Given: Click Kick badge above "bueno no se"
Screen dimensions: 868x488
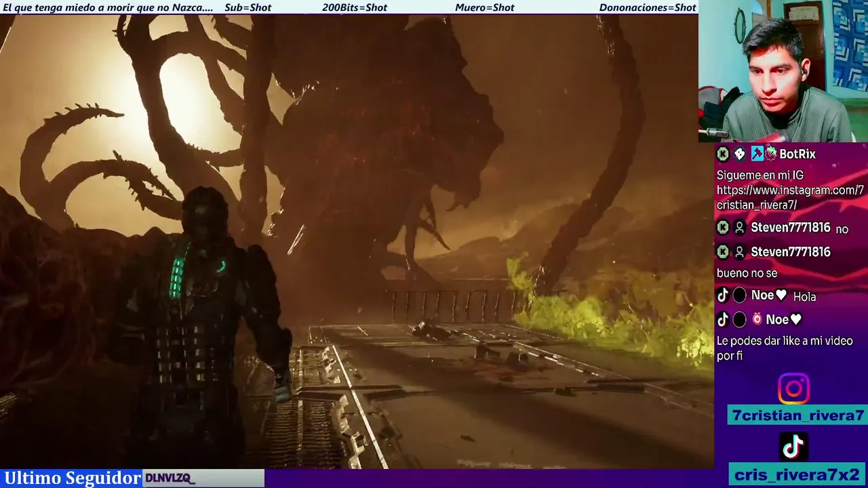Looking at the screenshot, I should click(723, 251).
